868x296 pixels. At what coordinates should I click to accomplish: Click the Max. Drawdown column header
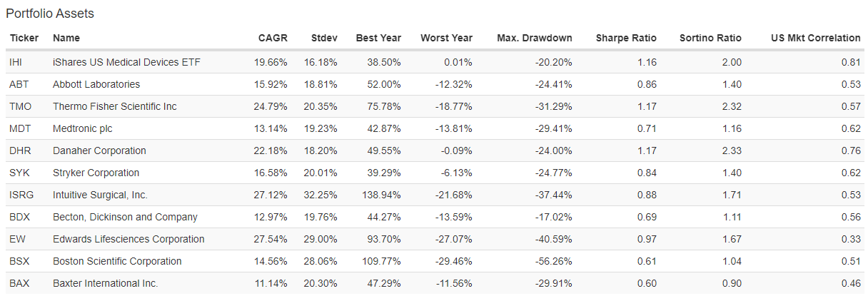coord(534,38)
